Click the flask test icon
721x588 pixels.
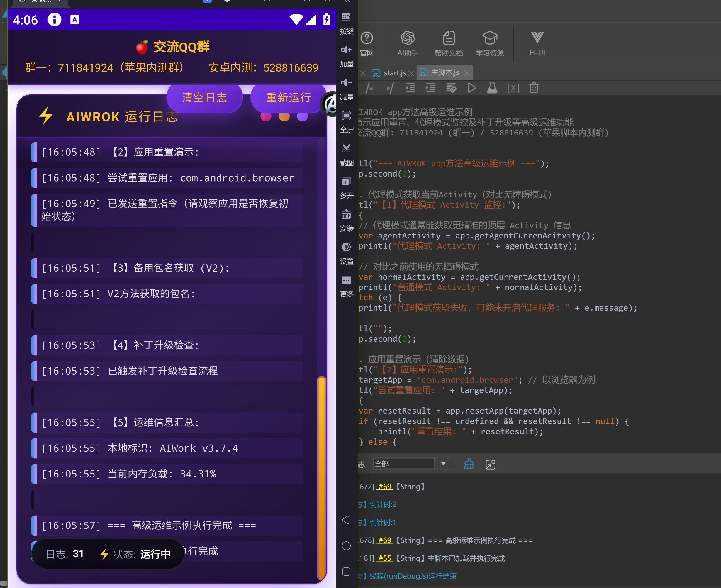point(492,88)
